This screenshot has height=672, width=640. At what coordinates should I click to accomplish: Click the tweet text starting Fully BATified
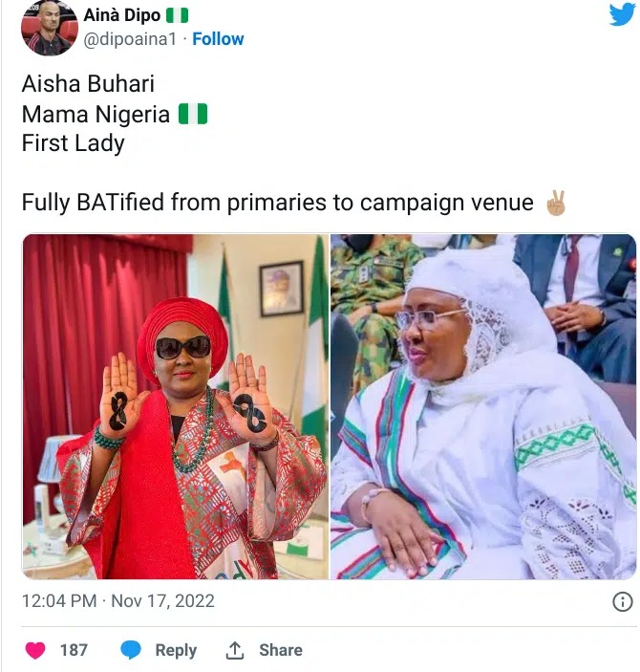click(x=277, y=203)
